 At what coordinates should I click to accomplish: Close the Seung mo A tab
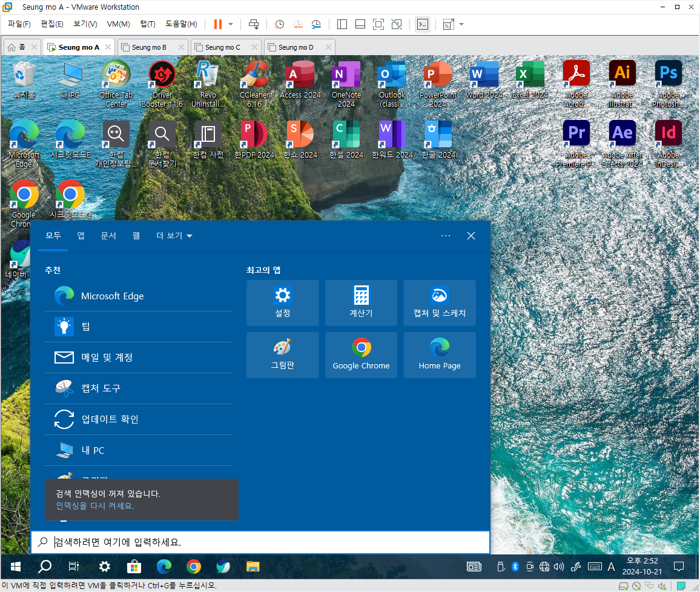(x=108, y=47)
